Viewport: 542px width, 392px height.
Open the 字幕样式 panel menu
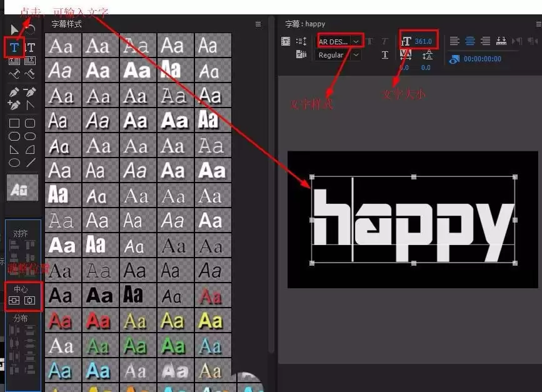click(258, 24)
